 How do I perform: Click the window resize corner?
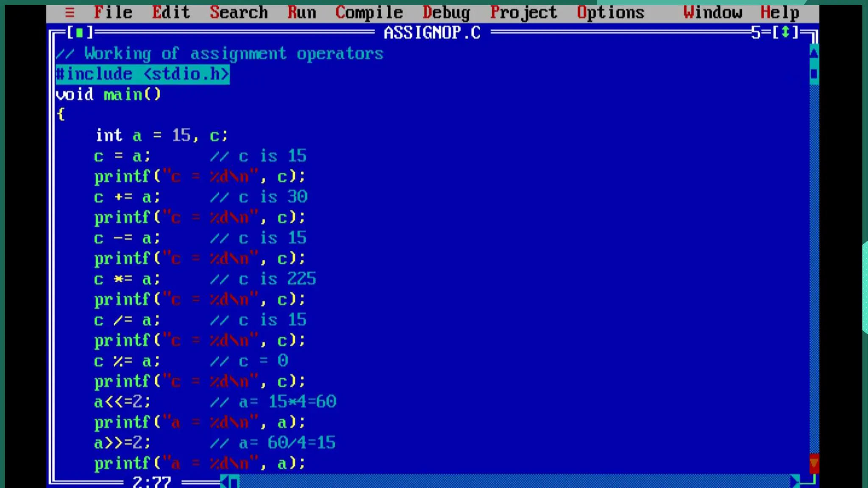click(810, 480)
